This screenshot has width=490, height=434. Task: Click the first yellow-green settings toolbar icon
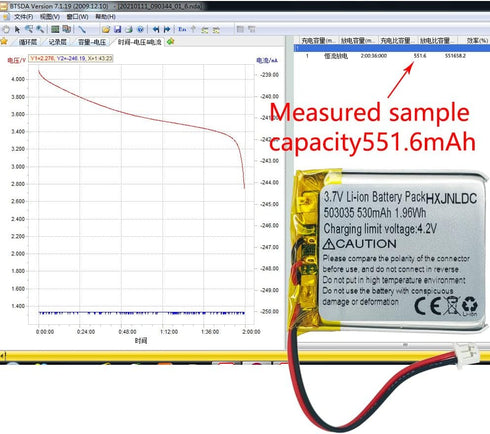coord(205,30)
